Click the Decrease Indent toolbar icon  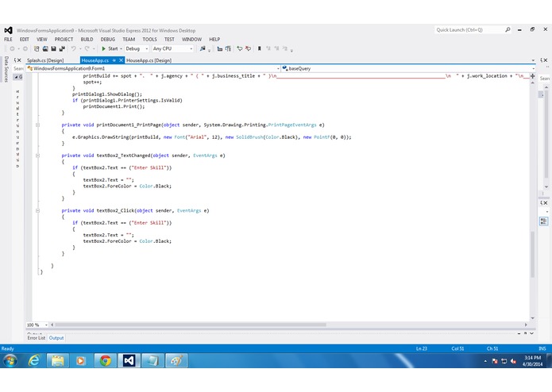(220, 49)
